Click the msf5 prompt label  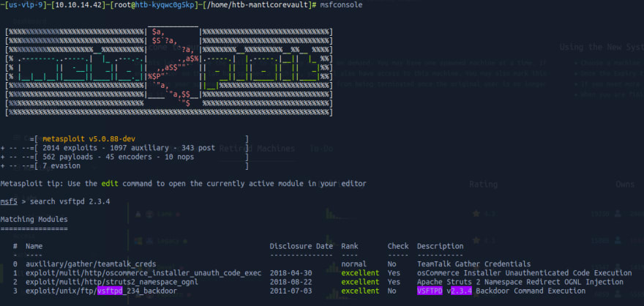9,201
